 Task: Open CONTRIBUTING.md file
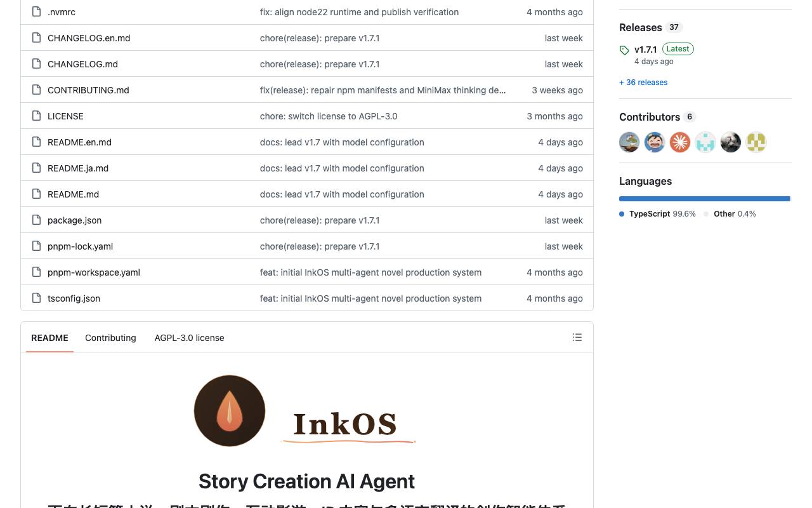click(88, 90)
